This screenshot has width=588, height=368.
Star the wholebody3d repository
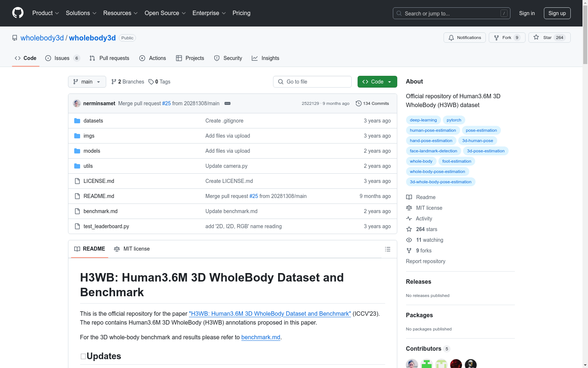(549, 38)
